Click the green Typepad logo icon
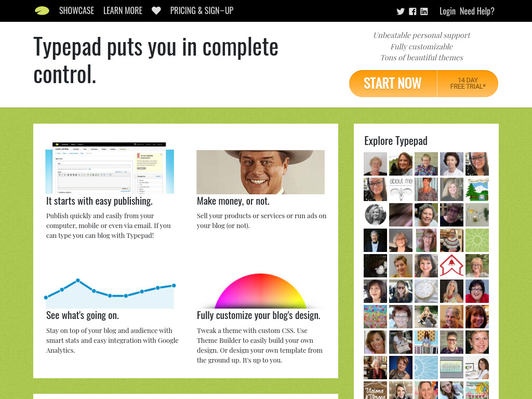 (x=42, y=11)
